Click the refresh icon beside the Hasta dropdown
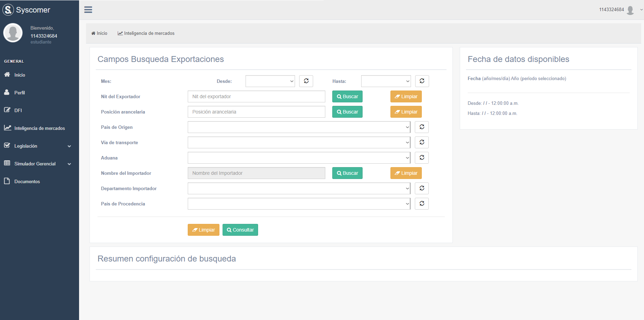644x320 pixels. [421, 81]
